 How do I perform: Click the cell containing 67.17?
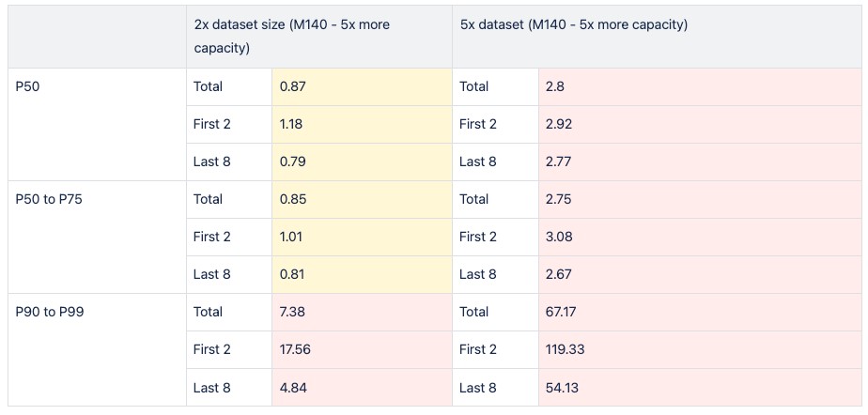[x=699, y=312]
